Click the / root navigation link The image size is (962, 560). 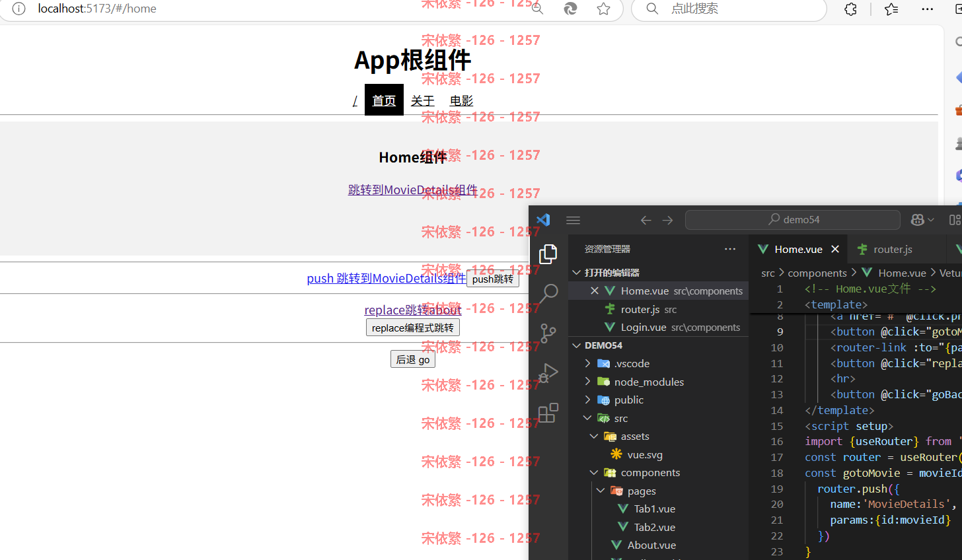[x=355, y=100]
